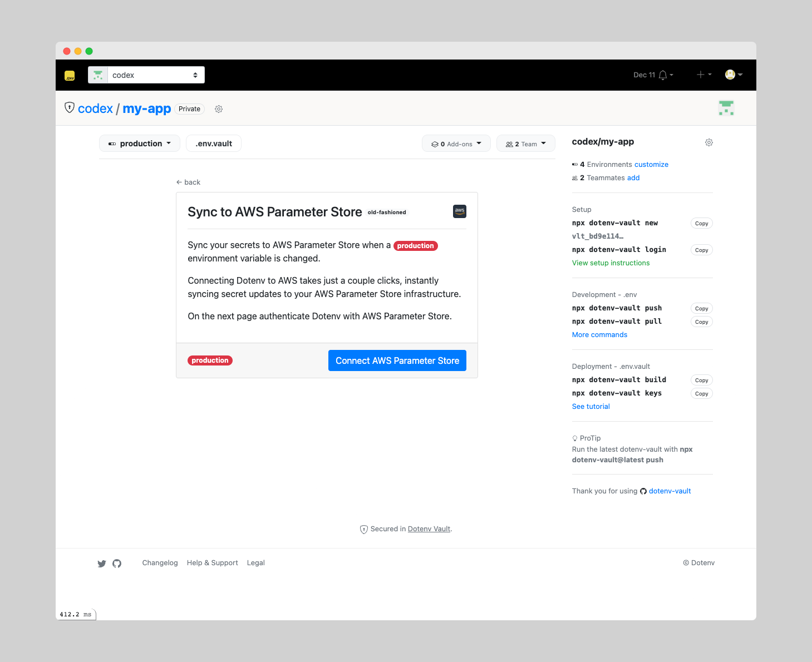812x662 pixels.
Task: Open the codex organization selector
Action: click(146, 75)
